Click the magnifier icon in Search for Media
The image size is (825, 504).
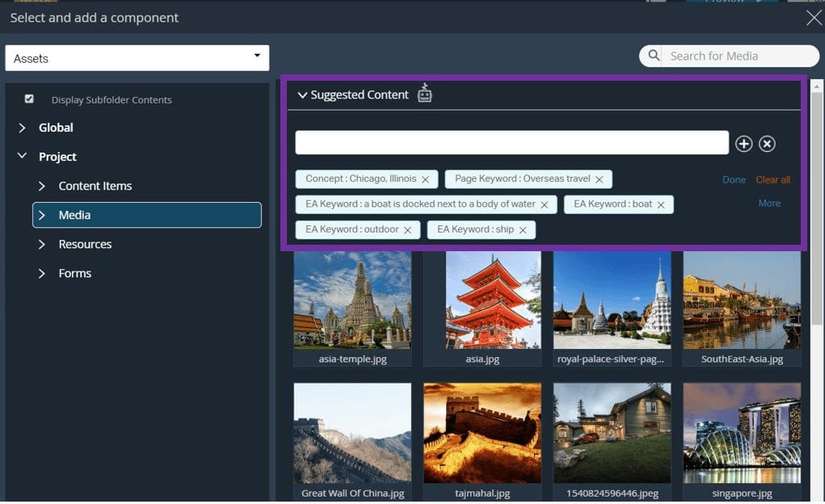pos(653,55)
